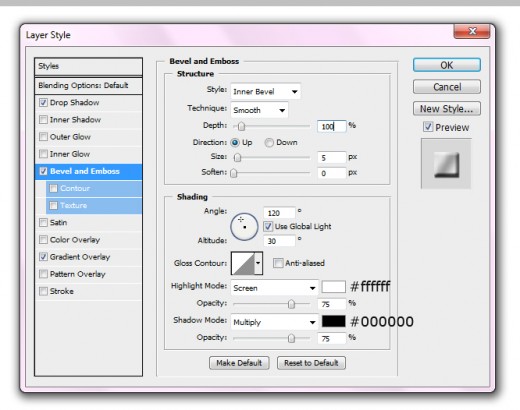This screenshot has width=520, height=410.
Task: Click the Make Default button
Action: click(x=239, y=363)
